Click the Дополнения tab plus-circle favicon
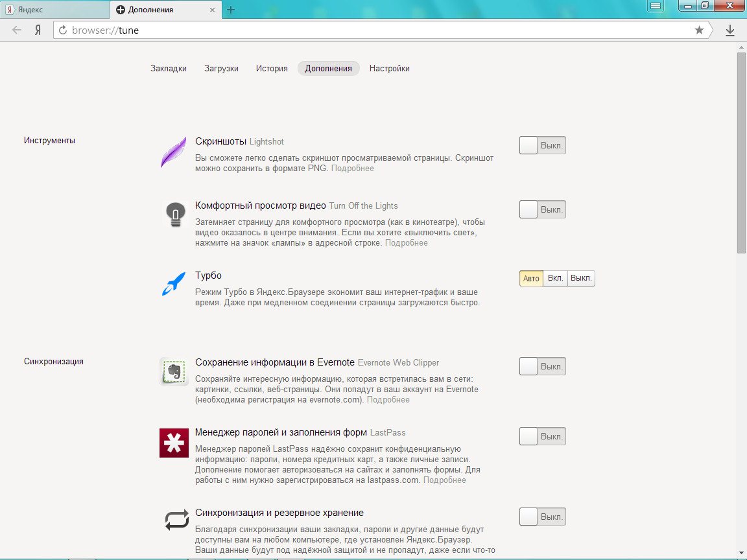This screenshot has height=560, width=747. pos(121,10)
